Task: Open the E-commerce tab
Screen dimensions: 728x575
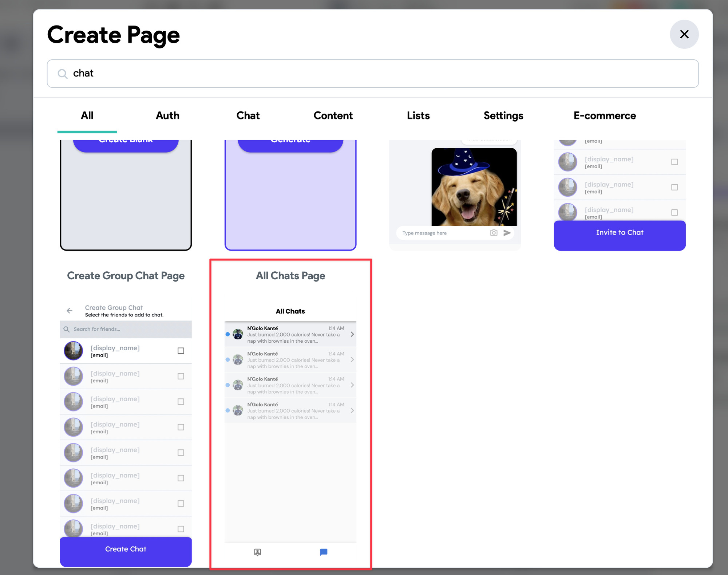Action: pyautogui.click(x=605, y=115)
